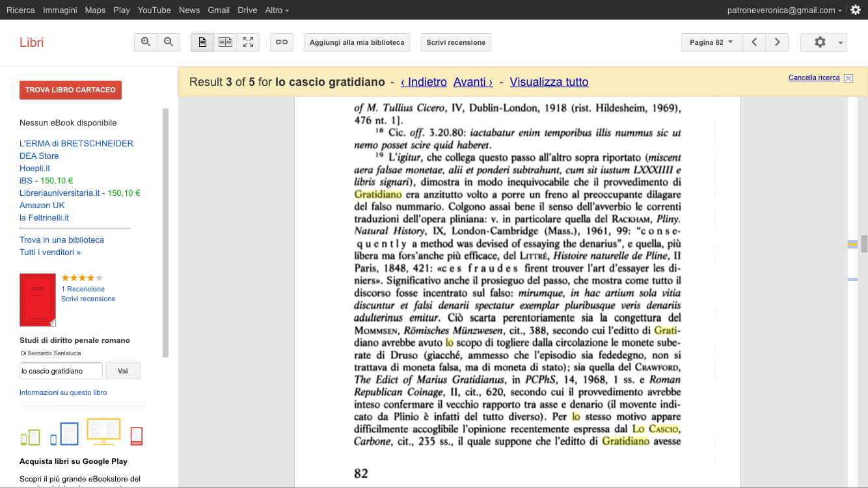The image size is (868, 488).
Task: Open Informazioni su questo libro link
Action: 63,392
